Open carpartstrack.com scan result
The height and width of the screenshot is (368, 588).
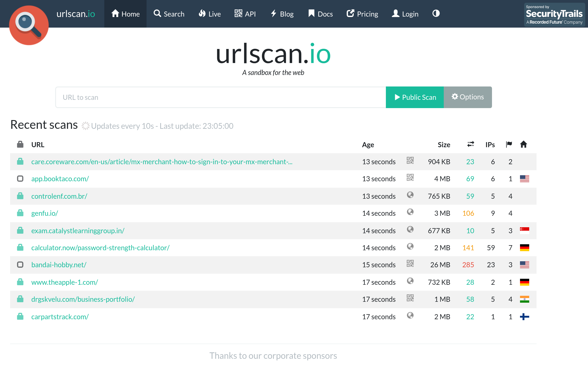[60, 317]
